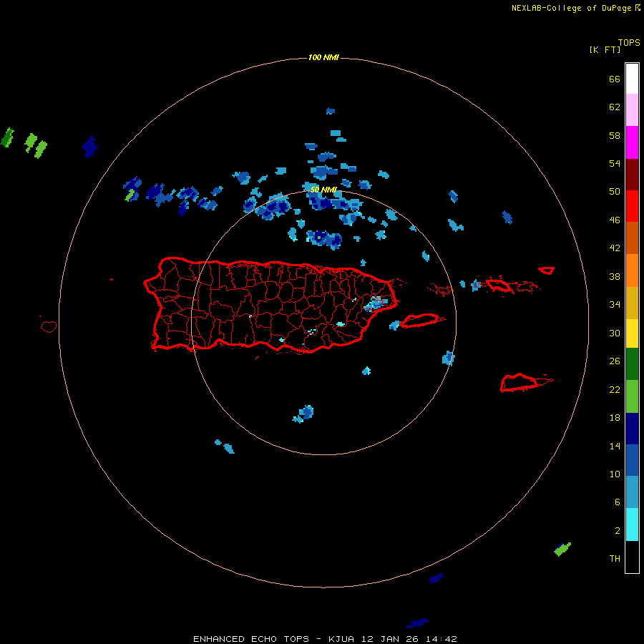Click the 54 legend value

click(615, 163)
